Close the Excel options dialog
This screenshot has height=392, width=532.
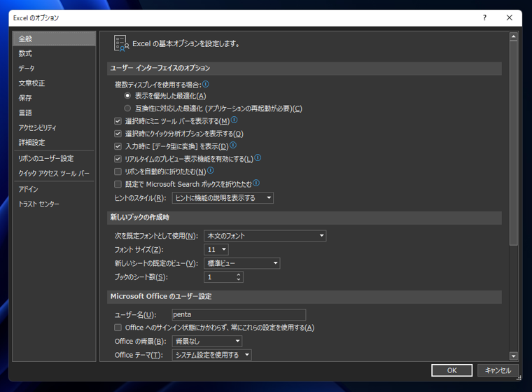tap(510, 17)
